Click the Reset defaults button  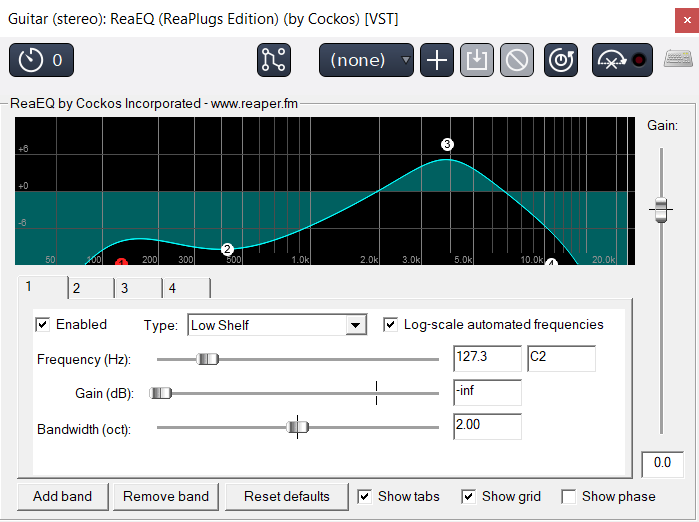287,497
